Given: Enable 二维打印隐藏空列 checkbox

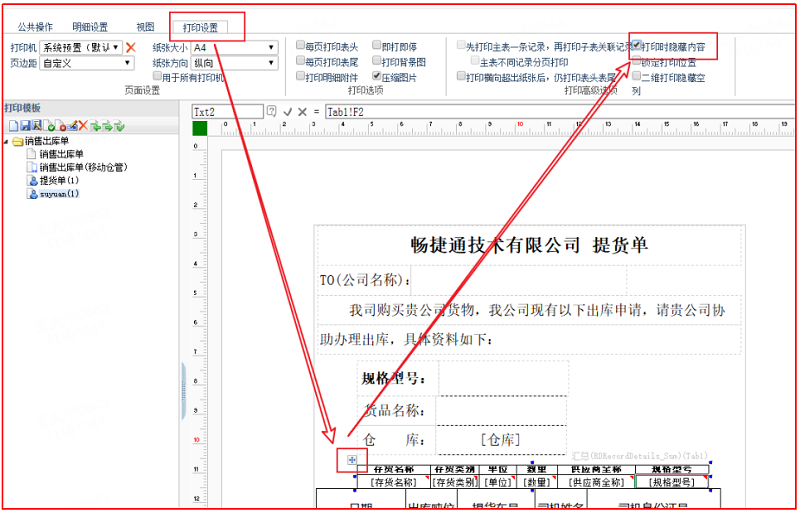Looking at the screenshot, I should pos(637,76).
